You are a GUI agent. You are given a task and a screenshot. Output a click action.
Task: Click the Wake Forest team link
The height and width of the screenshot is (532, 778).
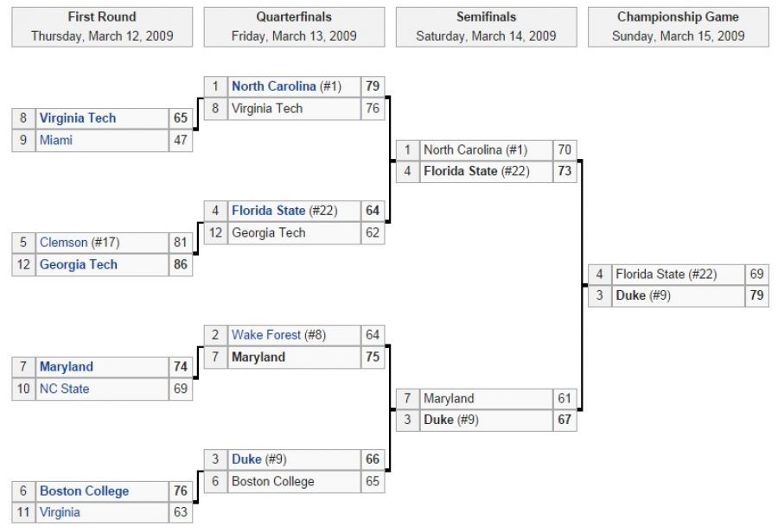click(x=266, y=335)
